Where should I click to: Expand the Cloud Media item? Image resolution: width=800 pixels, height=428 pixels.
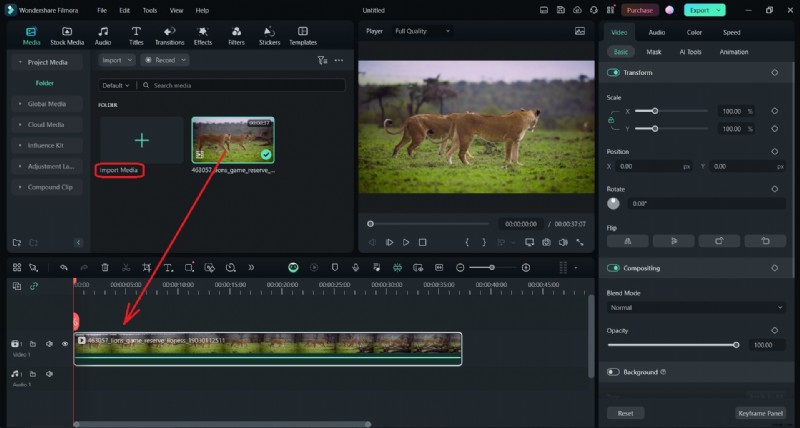coord(46,124)
